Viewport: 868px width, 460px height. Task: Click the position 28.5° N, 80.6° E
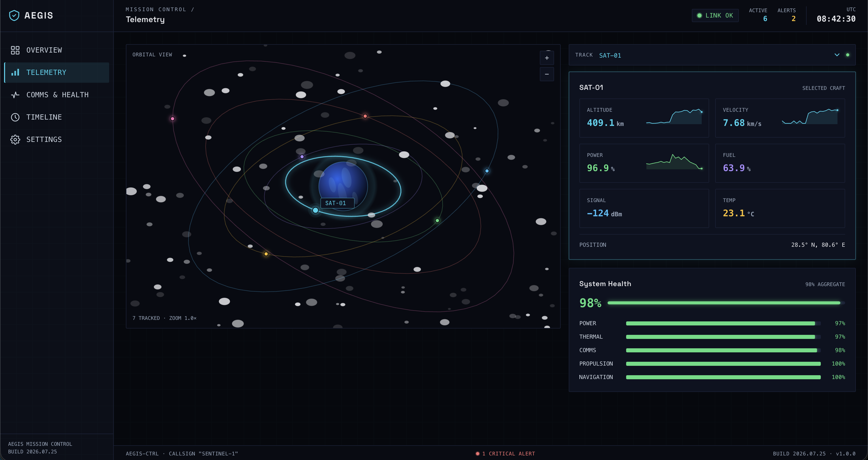[x=818, y=245]
